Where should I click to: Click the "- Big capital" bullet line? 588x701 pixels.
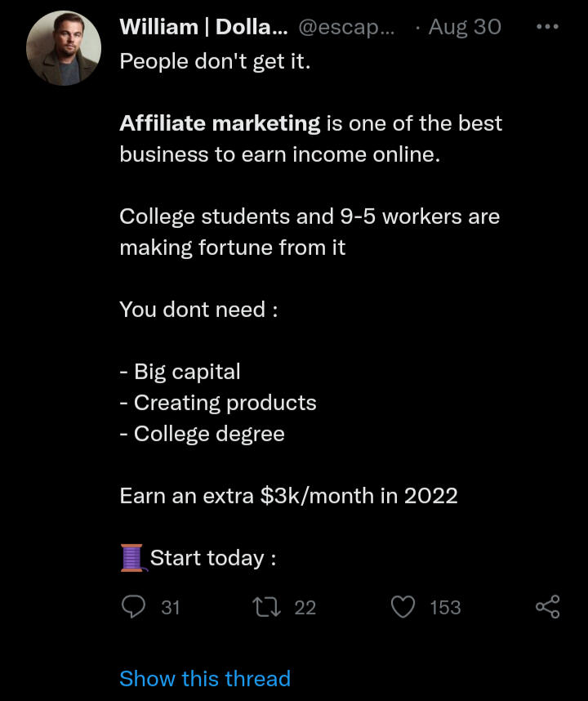coord(180,372)
